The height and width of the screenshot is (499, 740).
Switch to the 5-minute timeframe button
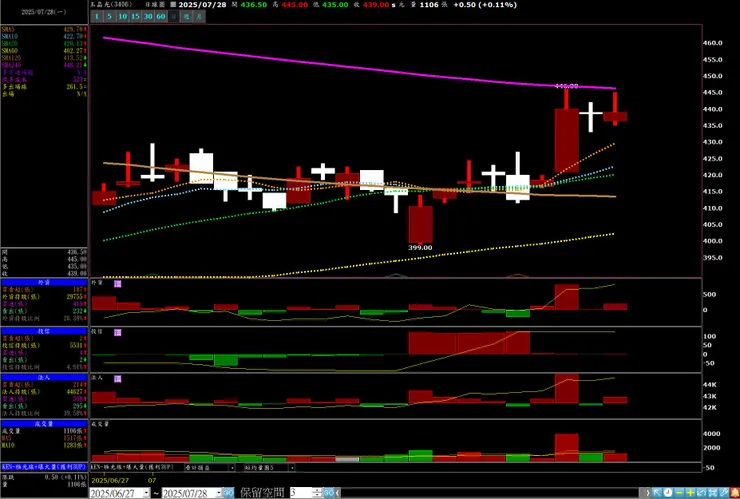109,17
